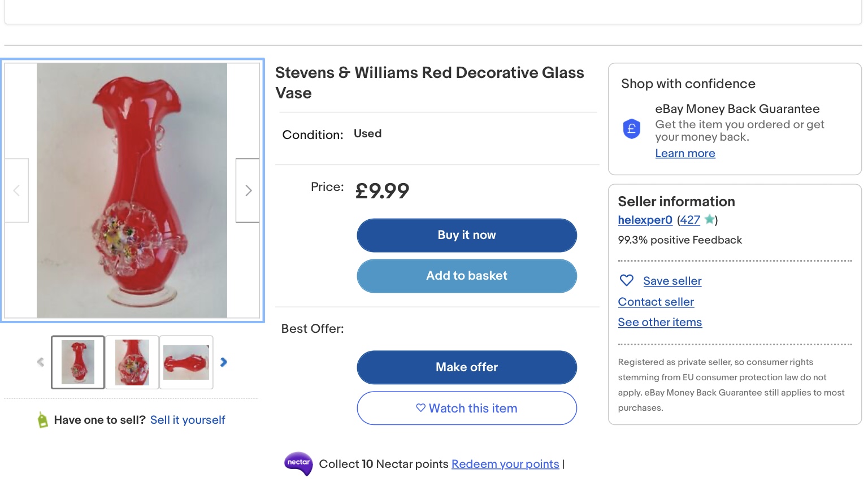Open the Learn more guarantee link
The image size is (868, 482).
(x=685, y=153)
